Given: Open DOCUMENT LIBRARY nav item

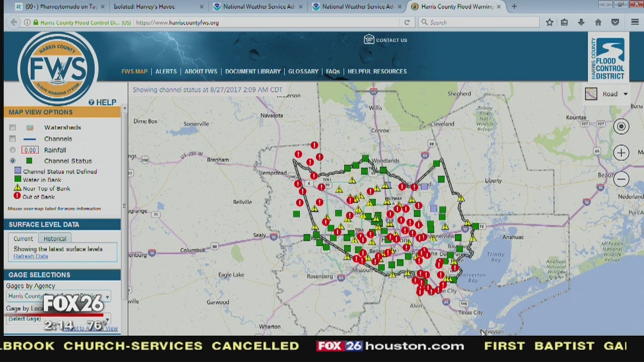Looking at the screenshot, I should [x=253, y=71].
